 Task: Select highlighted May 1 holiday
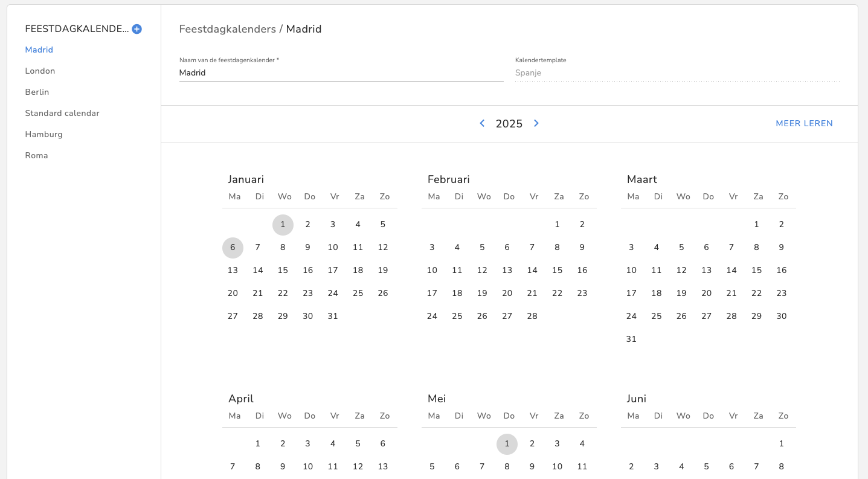click(507, 444)
